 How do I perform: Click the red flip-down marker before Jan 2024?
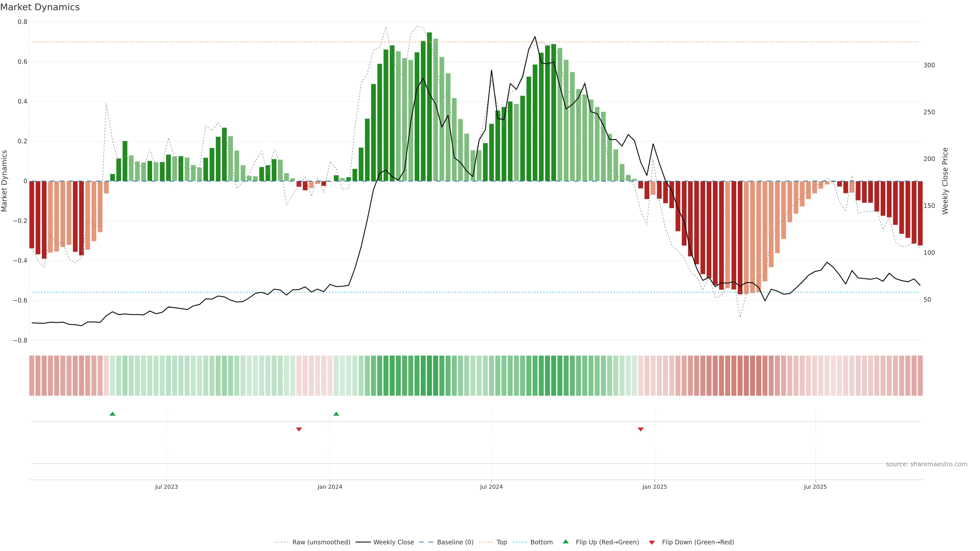pyautogui.click(x=299, y=429)
